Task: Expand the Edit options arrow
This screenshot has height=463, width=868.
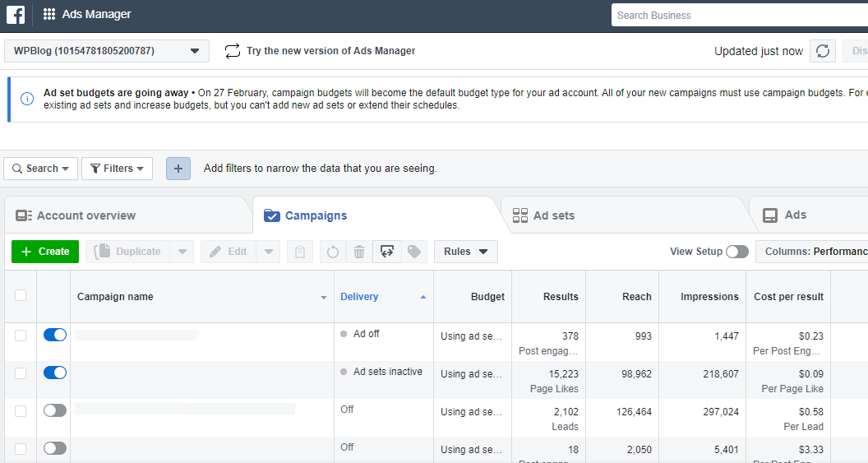Action: [269, 252]
